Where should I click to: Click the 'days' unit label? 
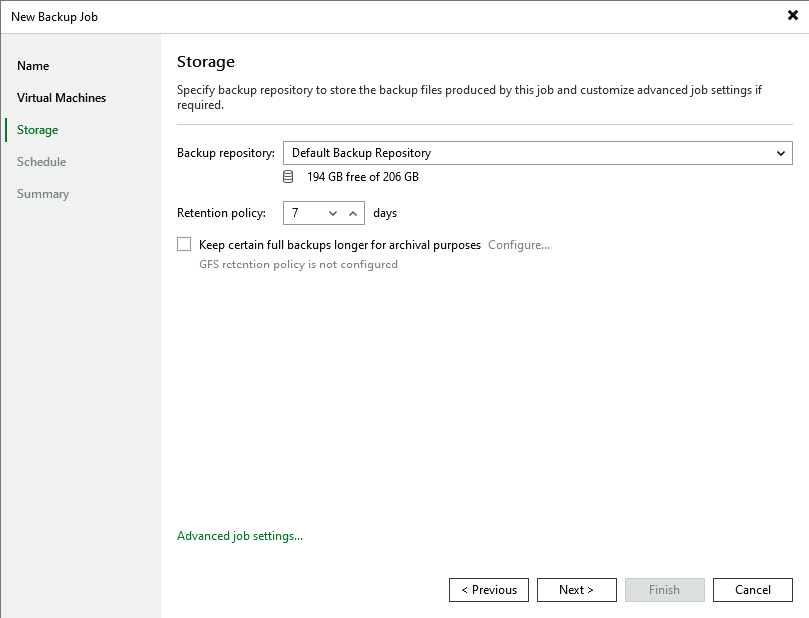385,213
